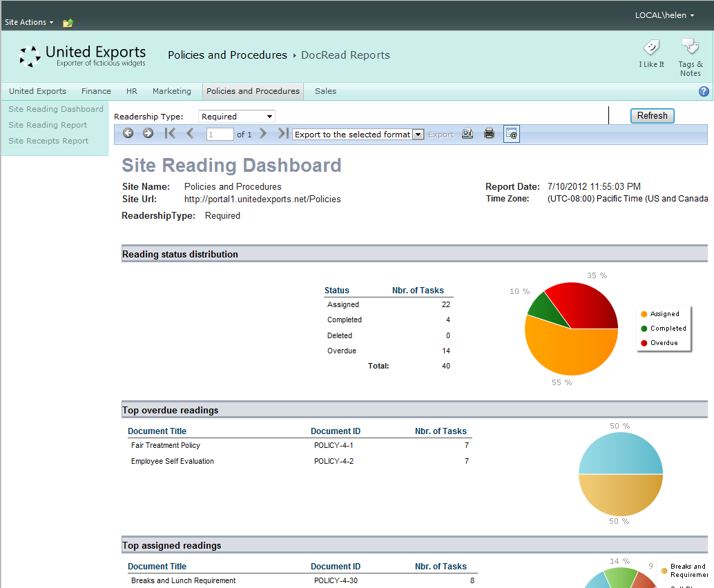Click the email subscription icon in toolbar

pos(512,135)
